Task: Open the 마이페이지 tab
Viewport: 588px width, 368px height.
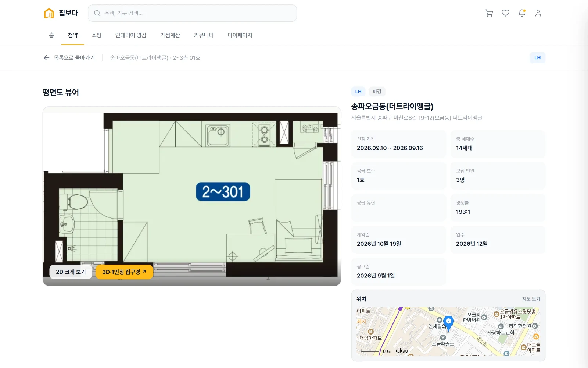Action: [x=240, y=35]
